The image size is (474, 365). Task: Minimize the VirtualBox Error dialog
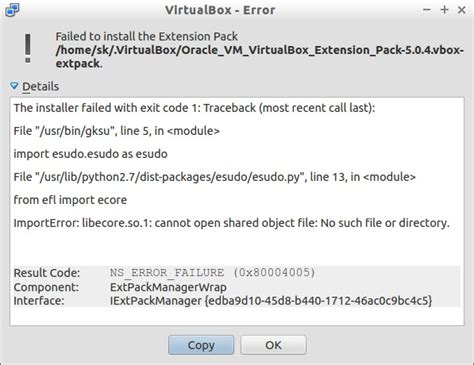tap(427, 10)
